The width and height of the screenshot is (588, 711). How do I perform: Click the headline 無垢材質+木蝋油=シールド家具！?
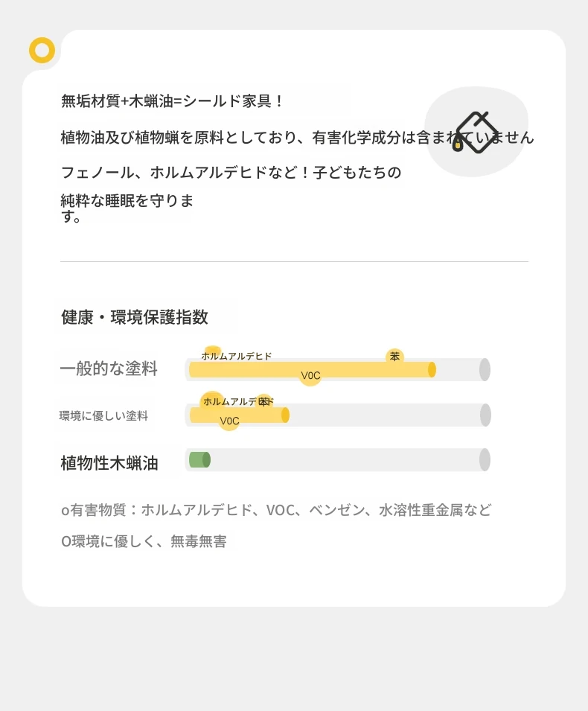[x=173, y=101]
